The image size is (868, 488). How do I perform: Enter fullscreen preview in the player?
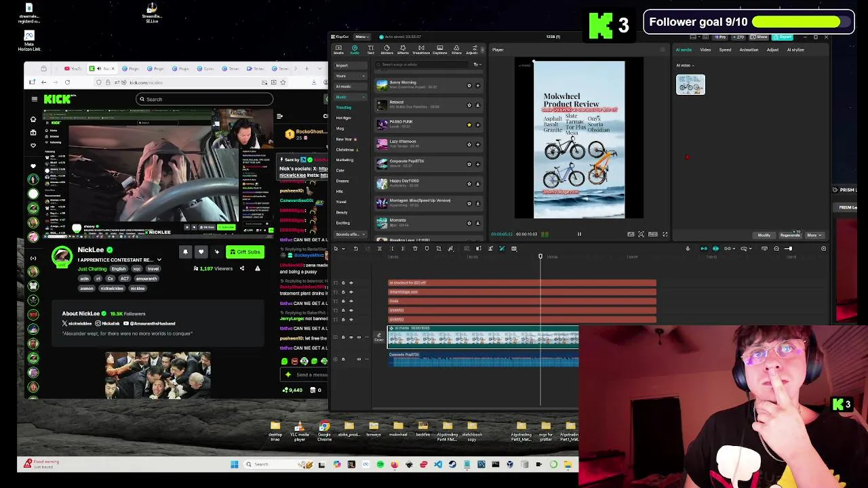coord(665,234)
